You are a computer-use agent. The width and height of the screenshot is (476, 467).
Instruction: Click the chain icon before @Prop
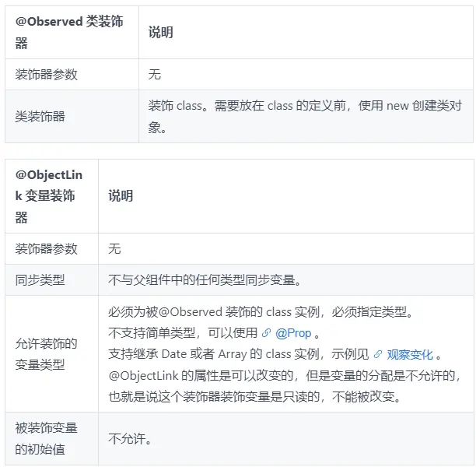(266, 333)
